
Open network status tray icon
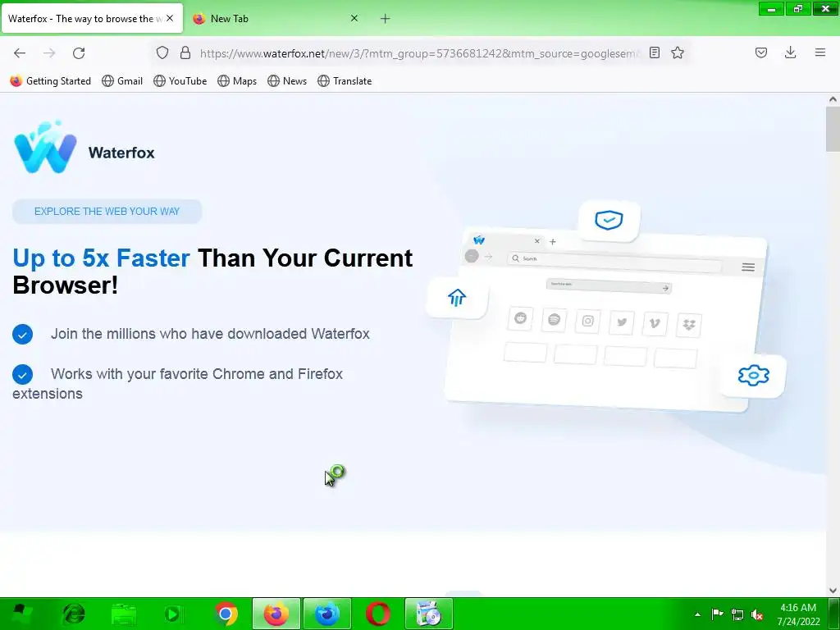(737, 614)
